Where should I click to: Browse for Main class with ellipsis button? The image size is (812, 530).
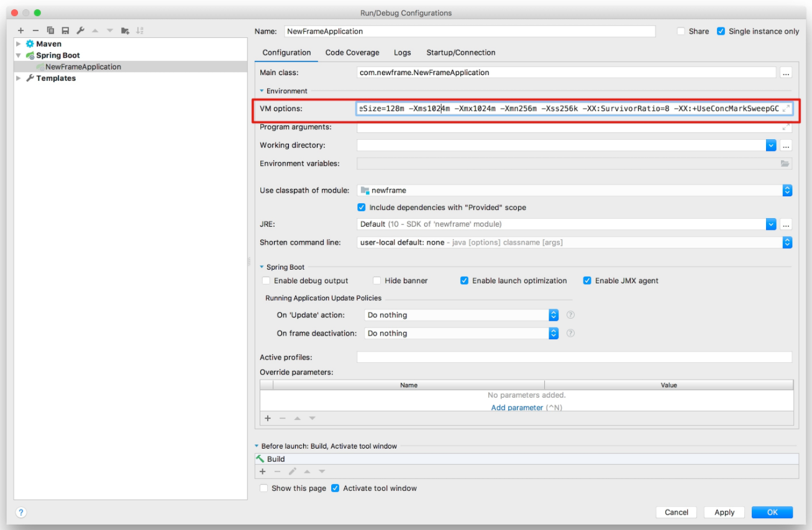786,73
